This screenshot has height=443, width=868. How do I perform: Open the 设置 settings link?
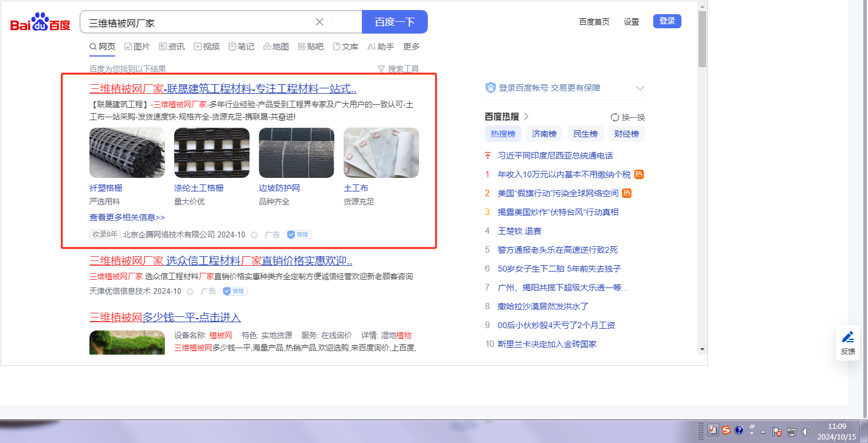coord(631,22)
